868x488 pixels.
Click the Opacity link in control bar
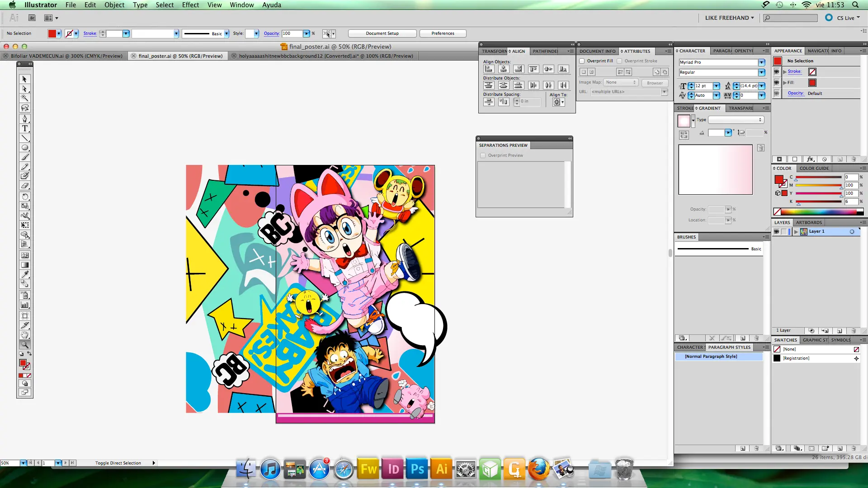click(x=271, y=33)
